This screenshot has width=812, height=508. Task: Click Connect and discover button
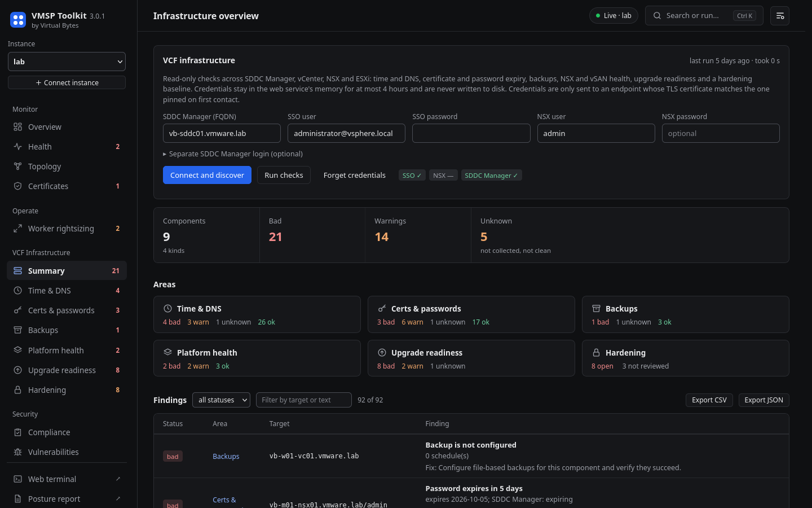(x=207, y=175)
